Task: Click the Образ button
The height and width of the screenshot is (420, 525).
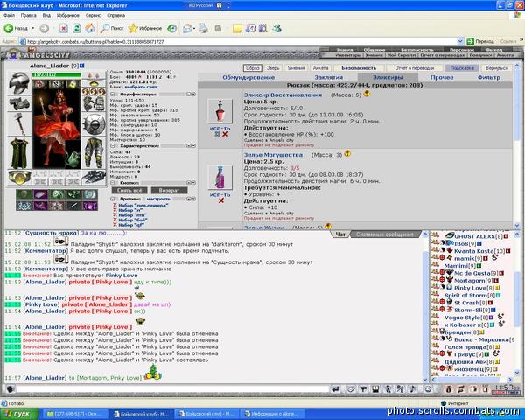Action: point(253,68)
